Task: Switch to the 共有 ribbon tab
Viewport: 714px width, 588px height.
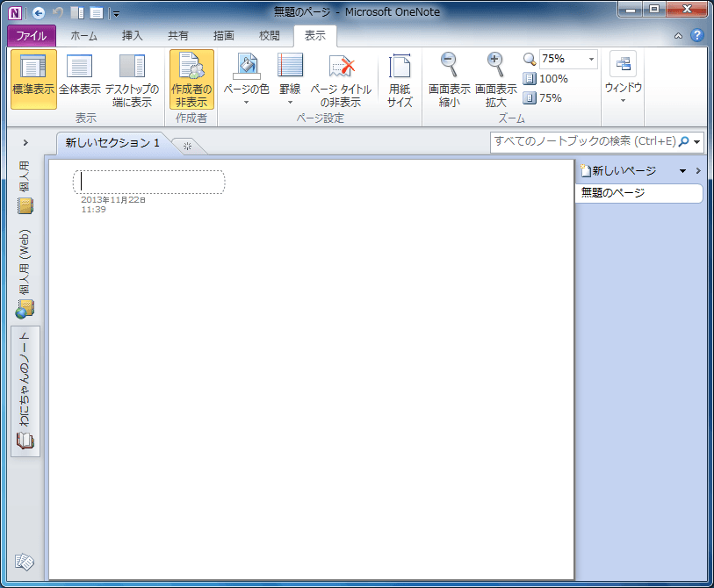Action: (178, 36)
